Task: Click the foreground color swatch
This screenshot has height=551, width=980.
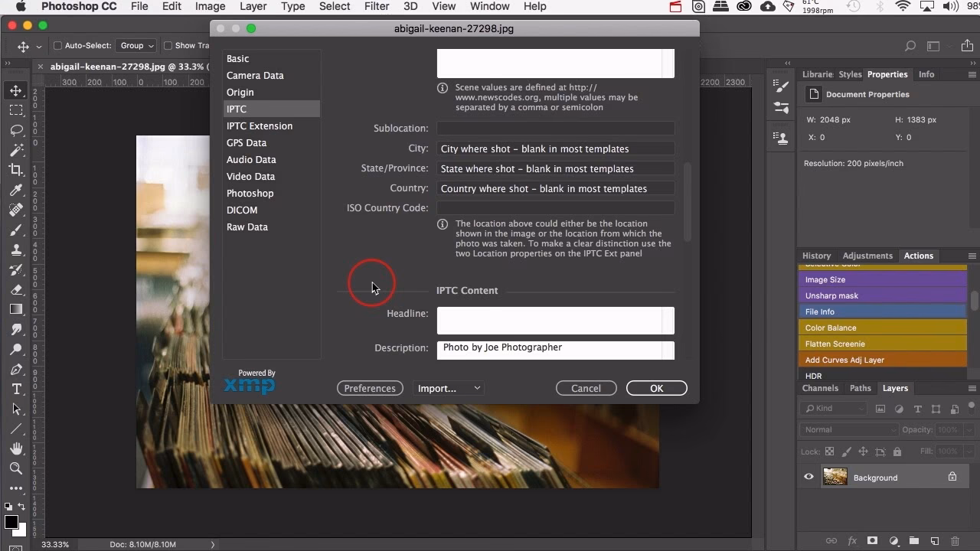Action: (x=11, y=523)
